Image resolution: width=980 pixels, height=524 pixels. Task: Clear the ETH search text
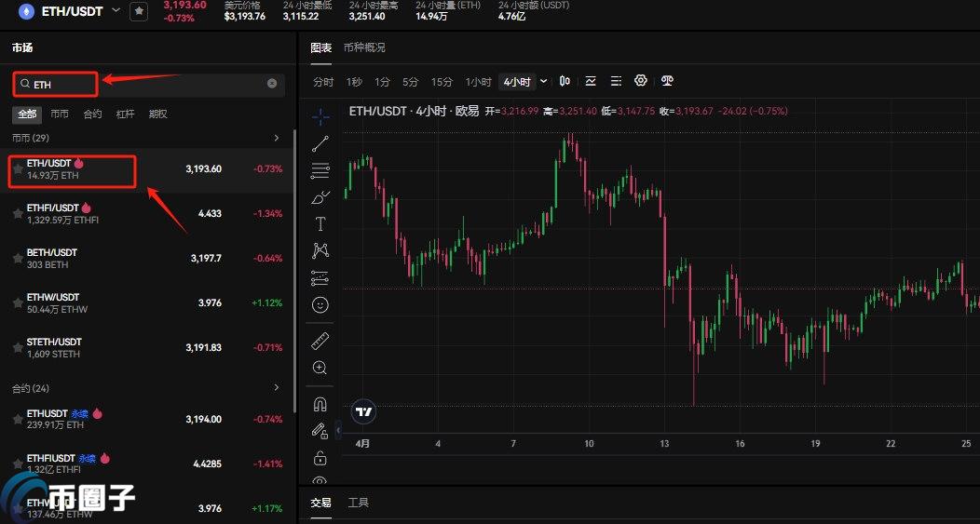point(272,84)
